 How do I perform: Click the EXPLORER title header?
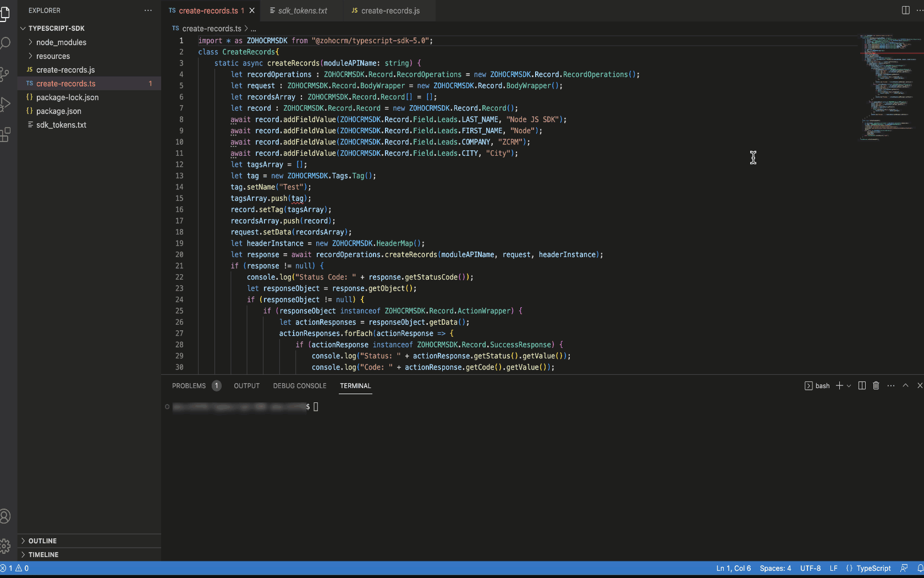coord(45,10)
